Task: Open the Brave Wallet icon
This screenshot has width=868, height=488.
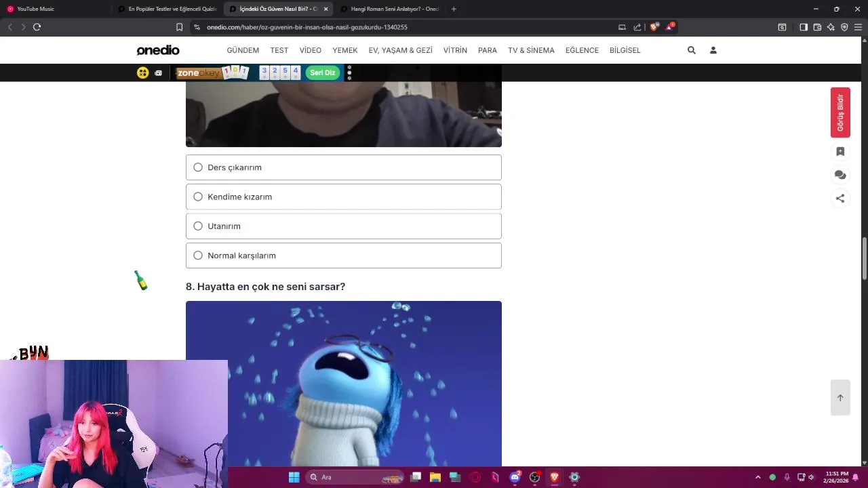Action: (x=817, y=27)
